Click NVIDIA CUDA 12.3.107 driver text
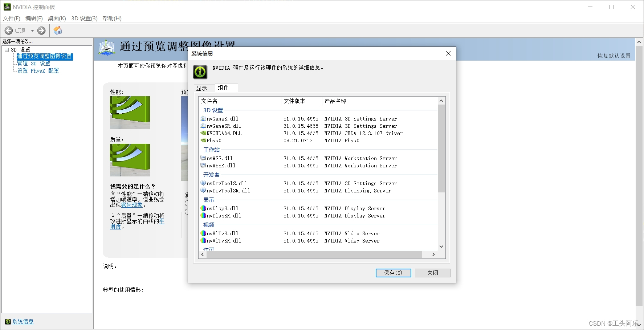 point(363,133)
